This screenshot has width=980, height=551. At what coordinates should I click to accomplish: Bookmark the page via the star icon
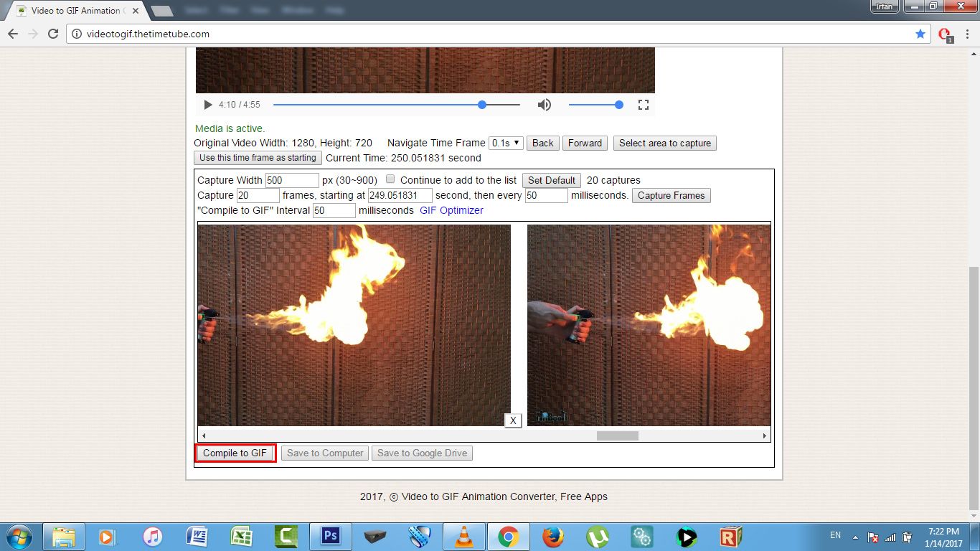pyautogui.click(x=920, y=34)
